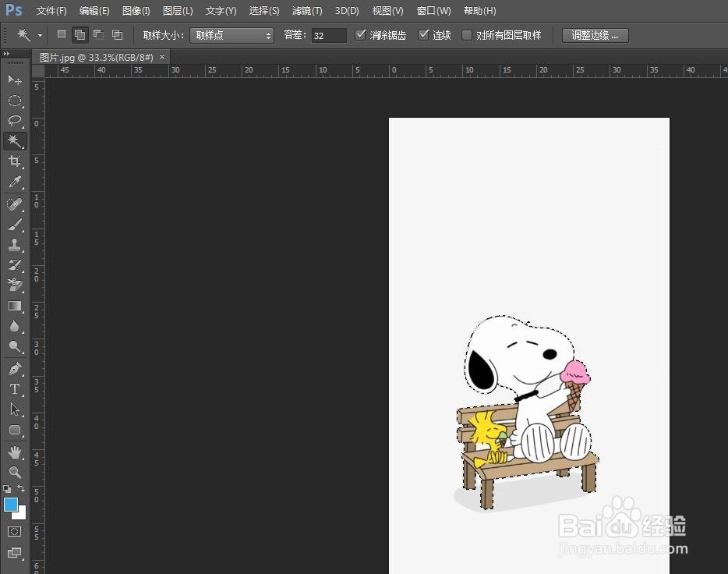
Task: Enable 对所有图层取样 checkbox
Action: pyautogui.click(x=467, y=35)
